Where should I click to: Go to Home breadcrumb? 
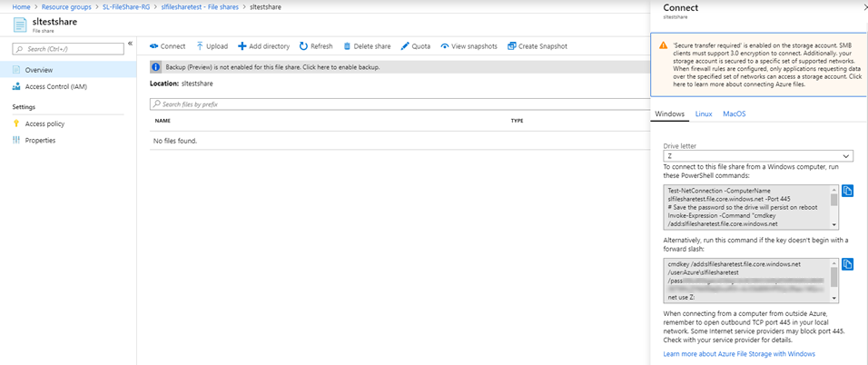21,7
